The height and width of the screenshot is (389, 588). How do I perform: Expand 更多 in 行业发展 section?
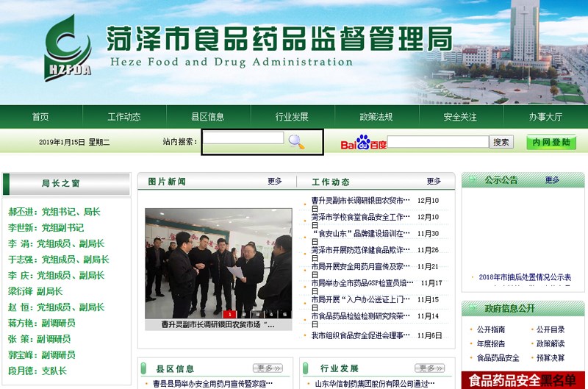point(429,368)
